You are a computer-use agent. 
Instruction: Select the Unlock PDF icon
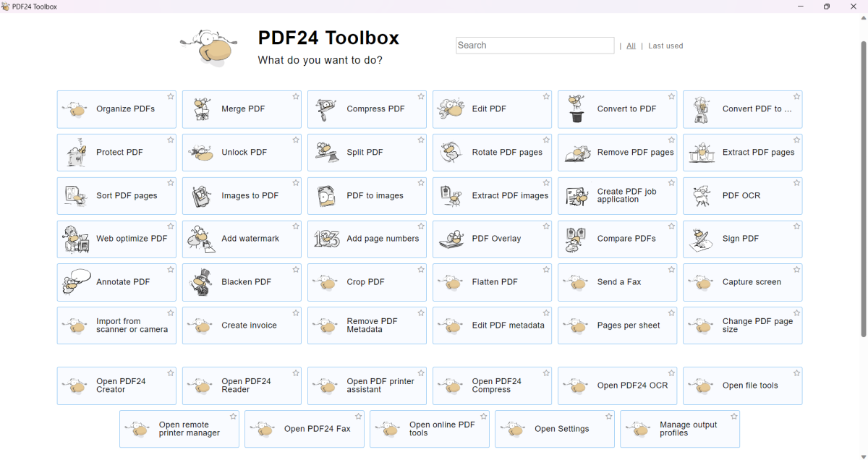[200, 153]
